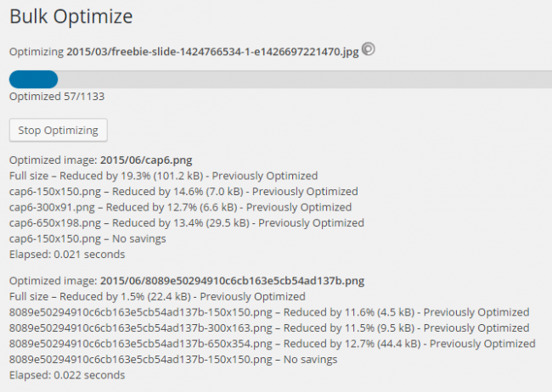The width and height of the screenshot is (552, 392).
Task: Click the 650x354.png 12.7% reduced line
Action: tap(272, 344)
